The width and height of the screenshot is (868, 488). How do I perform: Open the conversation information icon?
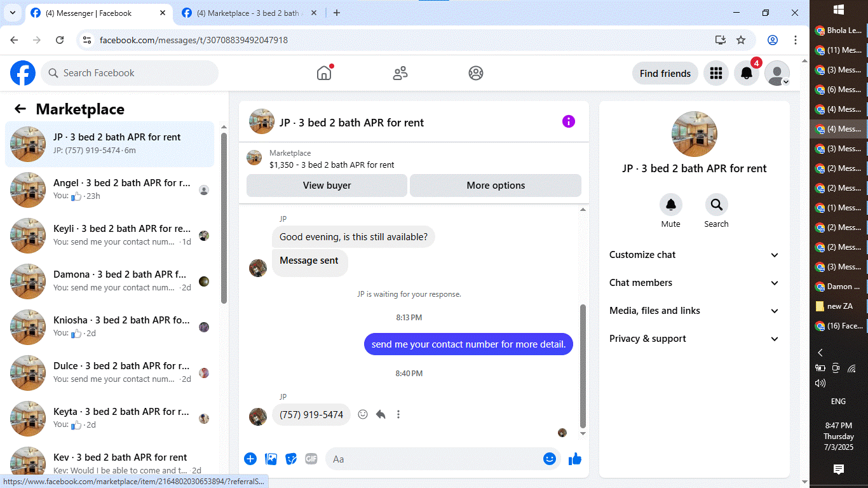[x=569, y=121]
